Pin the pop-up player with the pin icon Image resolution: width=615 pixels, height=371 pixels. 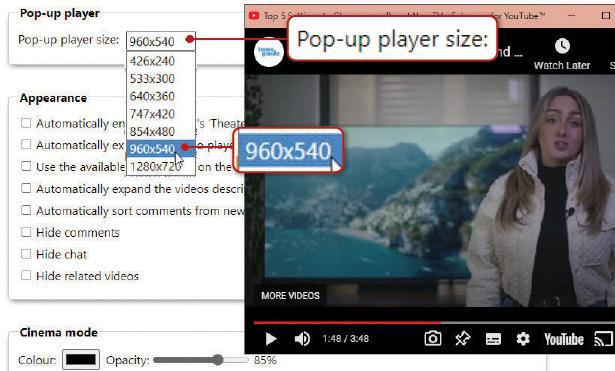point(463,338)
